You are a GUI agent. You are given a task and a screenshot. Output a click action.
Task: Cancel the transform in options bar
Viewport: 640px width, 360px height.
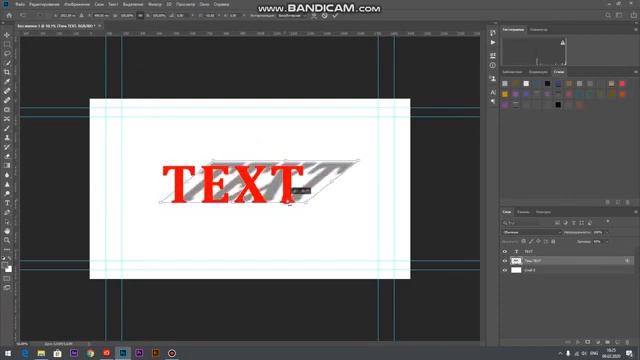pyautogui.click(x=324, y=16)
